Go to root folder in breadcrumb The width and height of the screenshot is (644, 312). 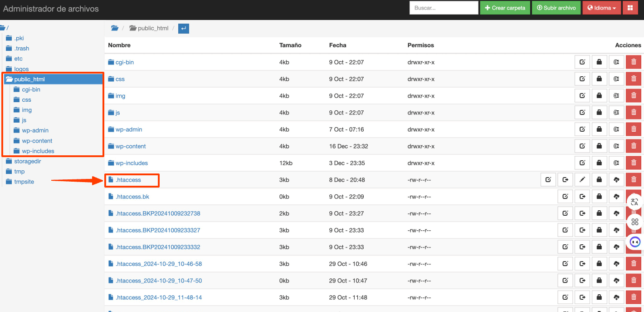[115, 28]
